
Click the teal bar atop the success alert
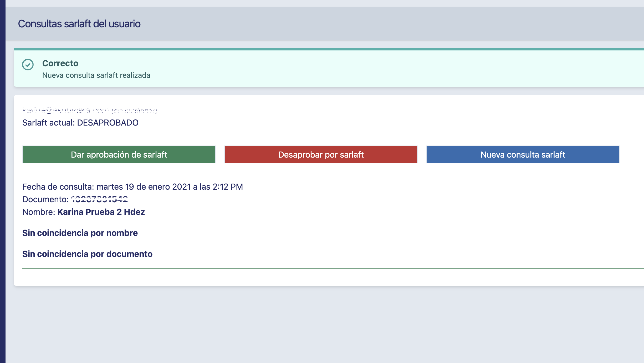click(x=329, y=49)
